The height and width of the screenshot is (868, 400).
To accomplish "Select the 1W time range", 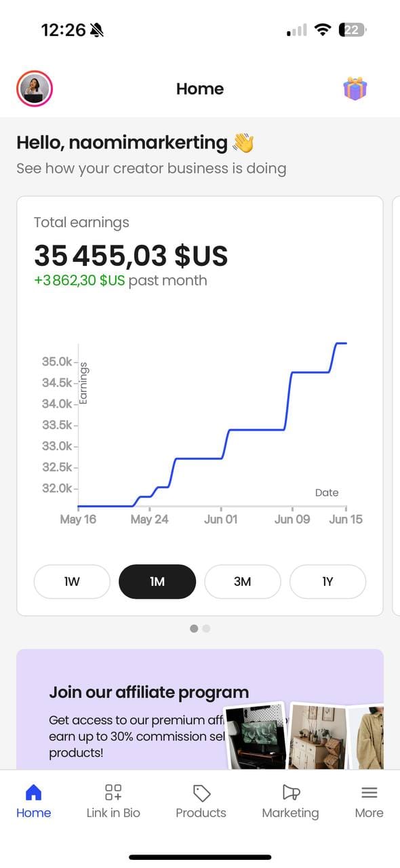I will coord(72,582).
